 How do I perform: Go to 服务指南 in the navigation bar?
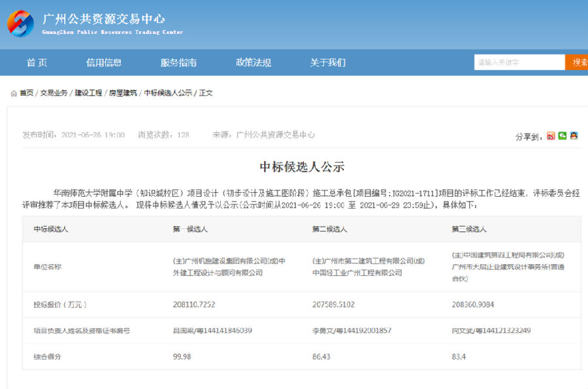(178, 63)
